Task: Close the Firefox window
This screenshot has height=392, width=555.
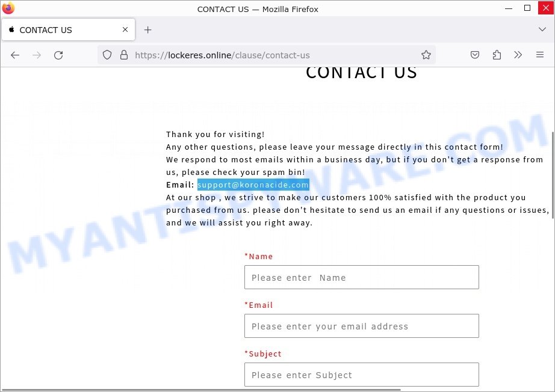Action: pyautogui.click(x=545, y=8)
